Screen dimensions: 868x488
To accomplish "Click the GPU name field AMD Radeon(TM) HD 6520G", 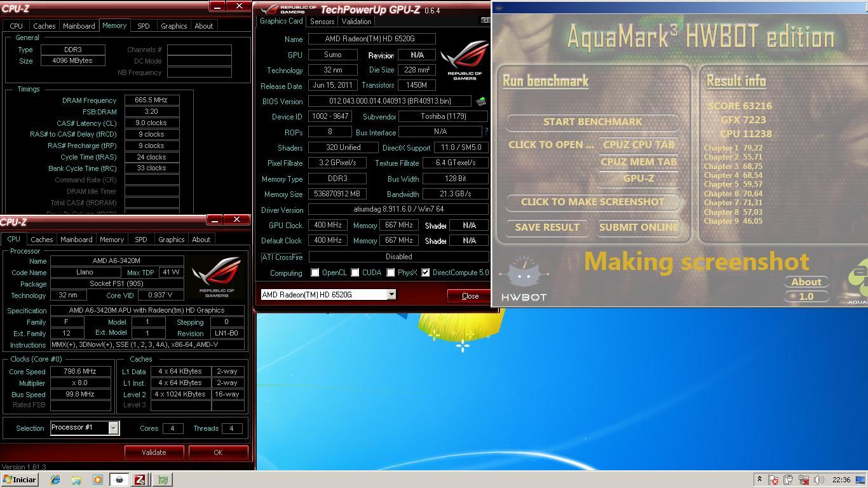I will click(371, 39).
